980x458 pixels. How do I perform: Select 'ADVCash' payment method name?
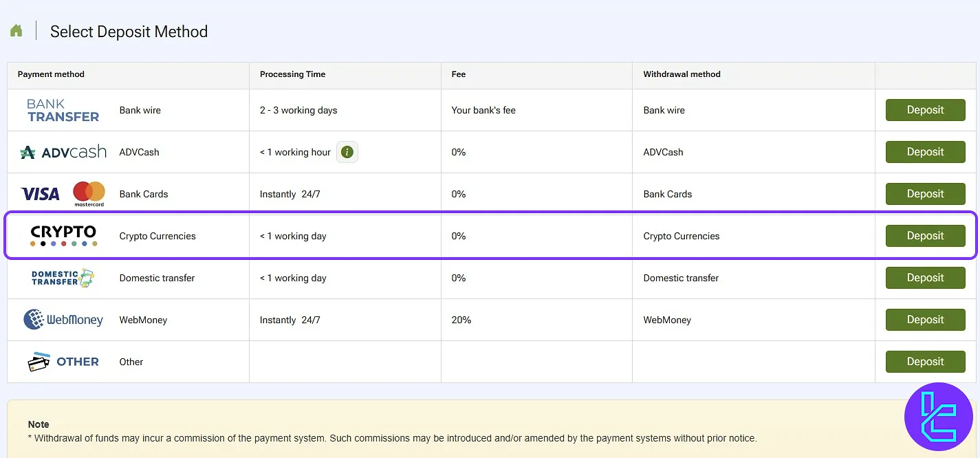click(139, 152)
